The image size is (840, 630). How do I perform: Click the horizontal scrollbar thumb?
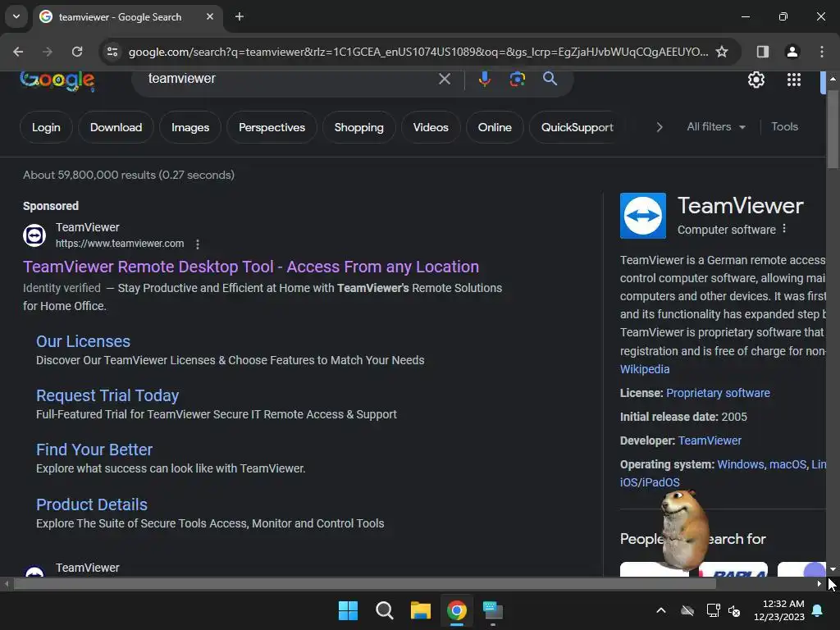[365, 584]
